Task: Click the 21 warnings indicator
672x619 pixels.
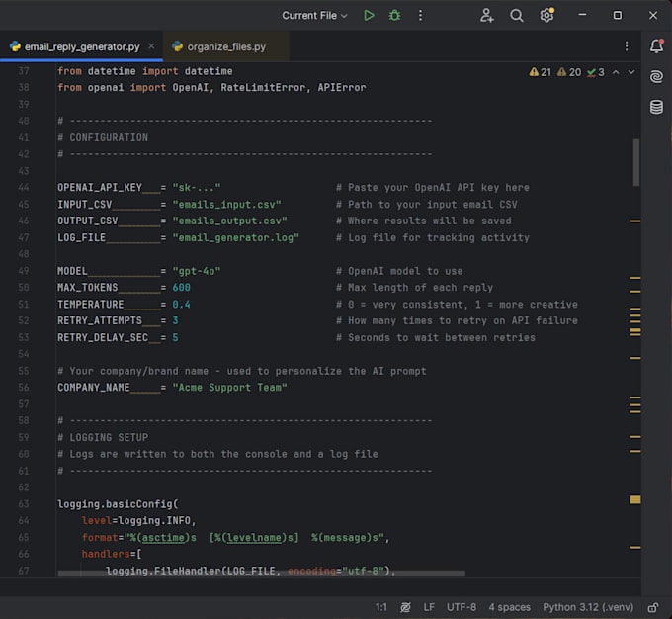Action: [x=540, y=72]
